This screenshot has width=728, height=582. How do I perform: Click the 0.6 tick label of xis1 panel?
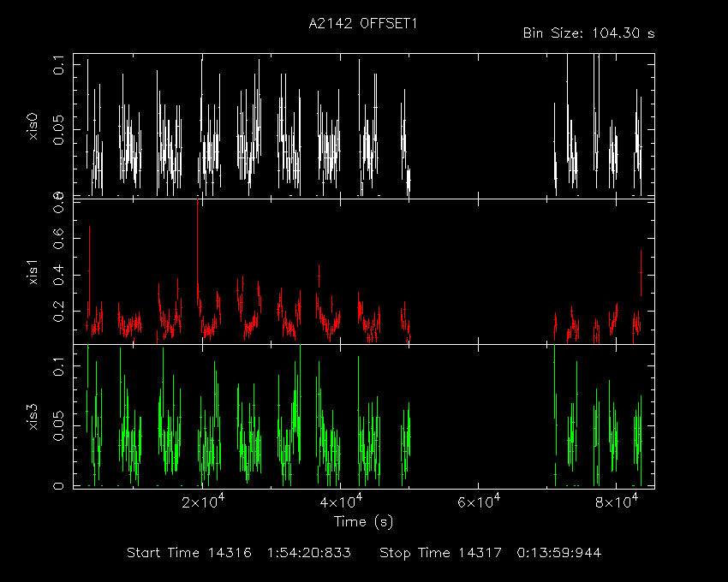tap(58, 238)
